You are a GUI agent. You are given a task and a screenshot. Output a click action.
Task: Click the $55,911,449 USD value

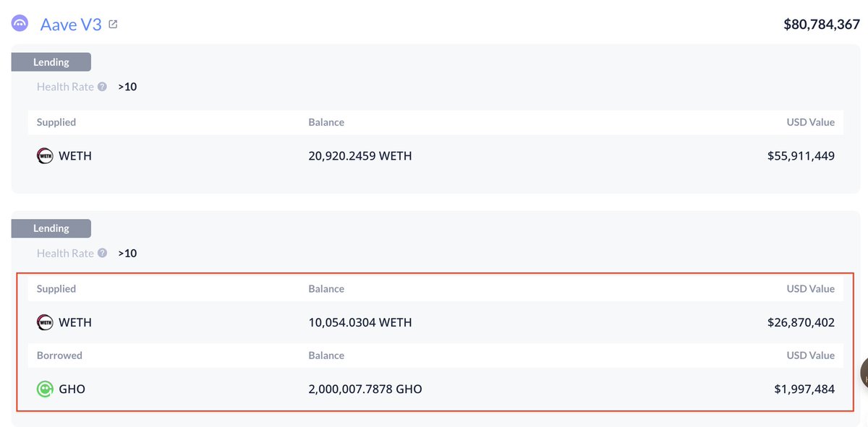tap(801, 156)
